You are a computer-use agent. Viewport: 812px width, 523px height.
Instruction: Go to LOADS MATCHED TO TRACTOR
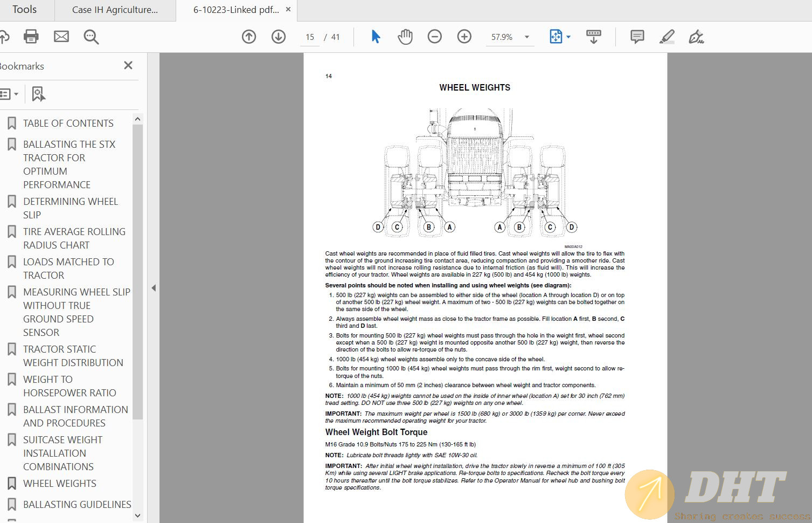click(68, 269)
